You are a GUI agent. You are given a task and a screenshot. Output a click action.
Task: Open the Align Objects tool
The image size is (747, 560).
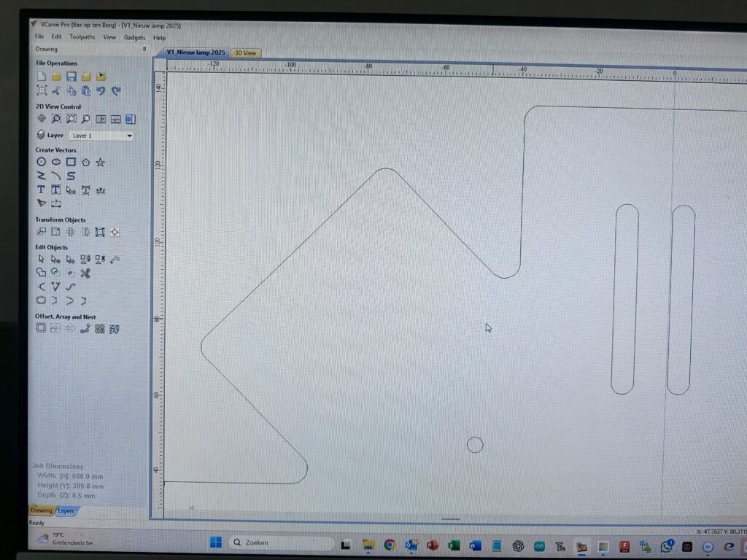pos(115,232)
